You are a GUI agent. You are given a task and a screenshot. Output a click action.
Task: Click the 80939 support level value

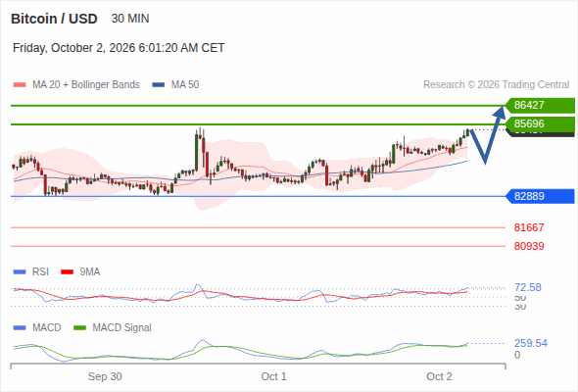pos(529,246)
